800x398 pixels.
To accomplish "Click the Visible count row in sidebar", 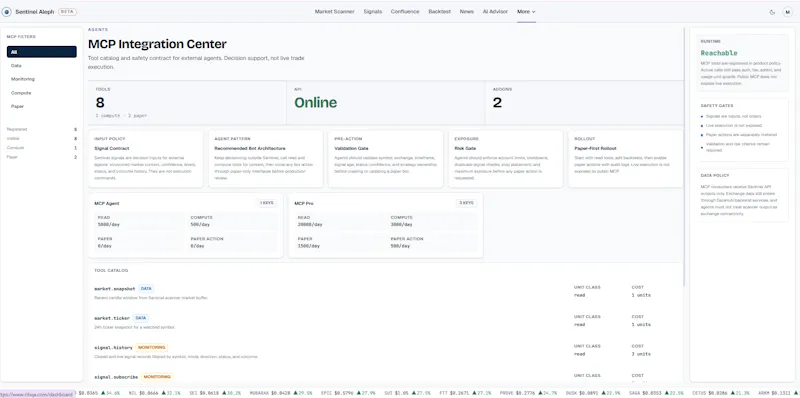I will coord(42,138).
